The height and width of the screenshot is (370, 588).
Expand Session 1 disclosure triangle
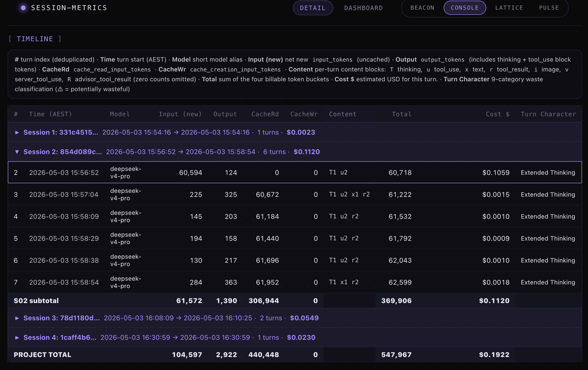17,132
